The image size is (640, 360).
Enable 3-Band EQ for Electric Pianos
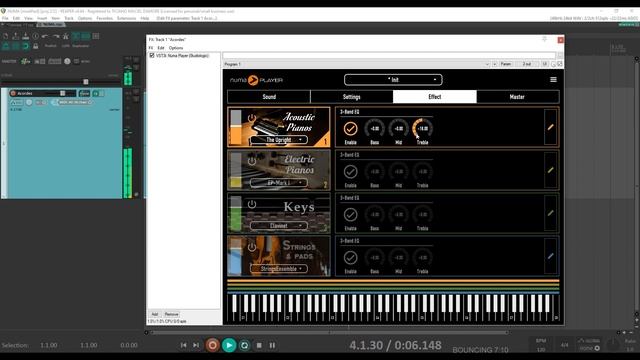click(x=350, y=172)
